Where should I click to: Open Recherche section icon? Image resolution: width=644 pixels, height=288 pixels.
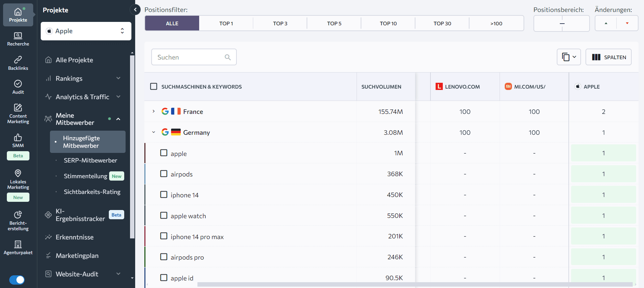[x=18, y=36]
